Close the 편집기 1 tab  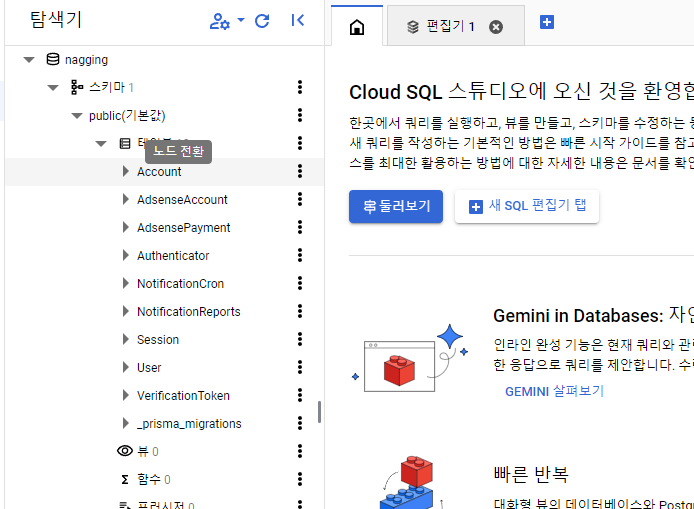pos(496,27)
